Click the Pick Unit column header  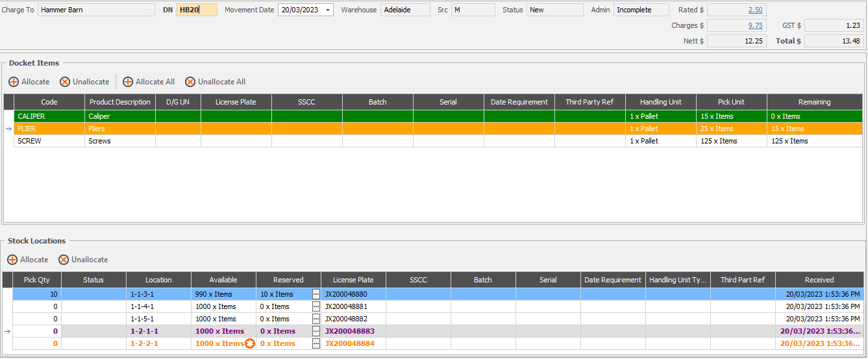[x=732, y=102]
